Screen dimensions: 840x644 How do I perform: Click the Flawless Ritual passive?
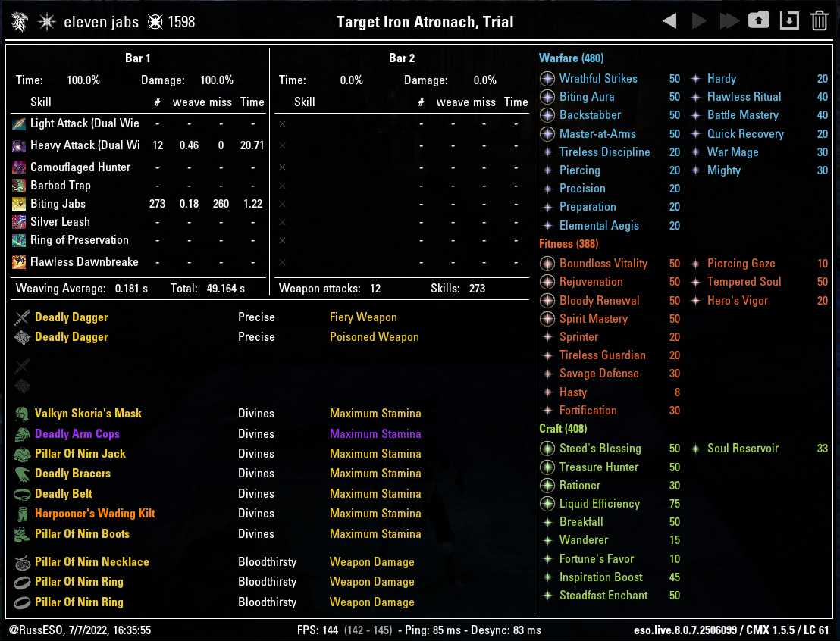[x=744, y=97]
